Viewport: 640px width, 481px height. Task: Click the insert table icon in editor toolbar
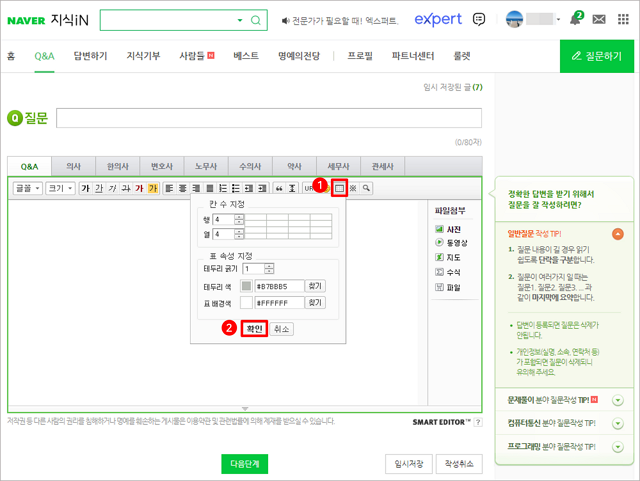click(339, 188)
